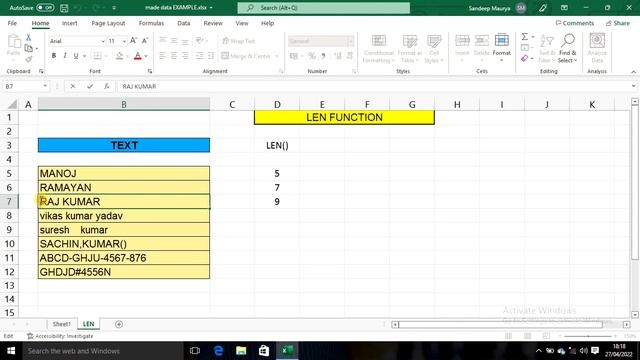The height and width of the screenshot is (360, 640).
Task: Click the Copy icon in Clipboard group
Action: 29,49
